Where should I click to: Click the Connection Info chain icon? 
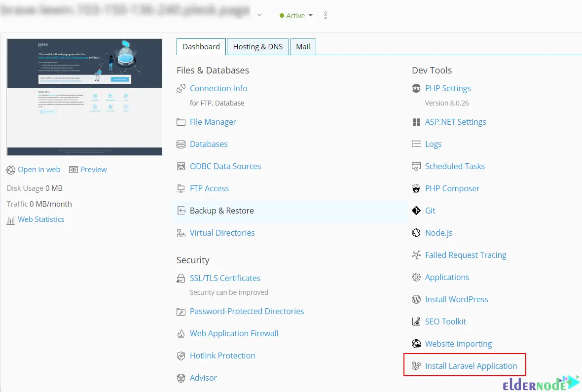coord(181,88)
